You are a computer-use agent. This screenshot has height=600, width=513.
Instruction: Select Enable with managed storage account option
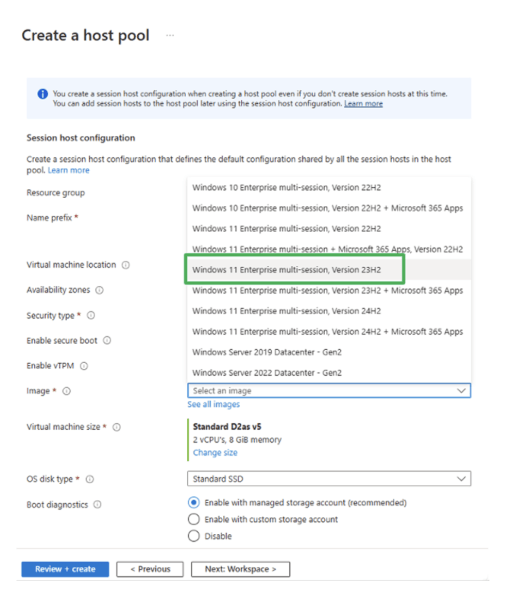[194, 502]
